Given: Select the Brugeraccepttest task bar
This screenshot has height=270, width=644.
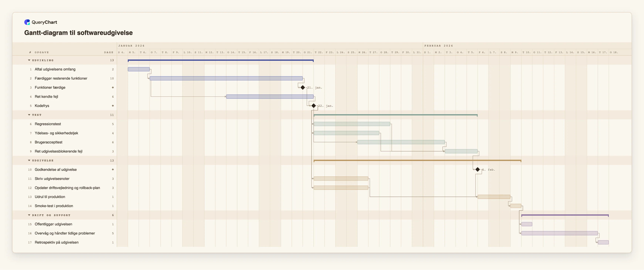Looking at the screenshot, I should click(401, 142).
